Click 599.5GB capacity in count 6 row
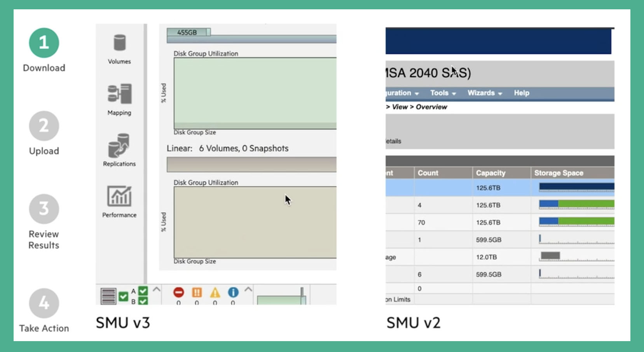 point(489,274)
